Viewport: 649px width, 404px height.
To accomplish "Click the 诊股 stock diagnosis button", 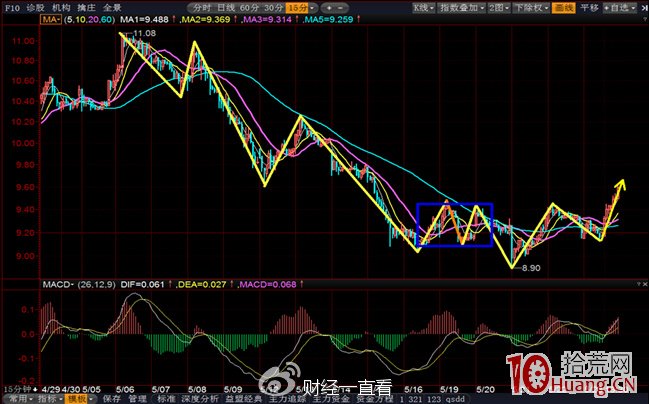I will (x=35, y=6).
